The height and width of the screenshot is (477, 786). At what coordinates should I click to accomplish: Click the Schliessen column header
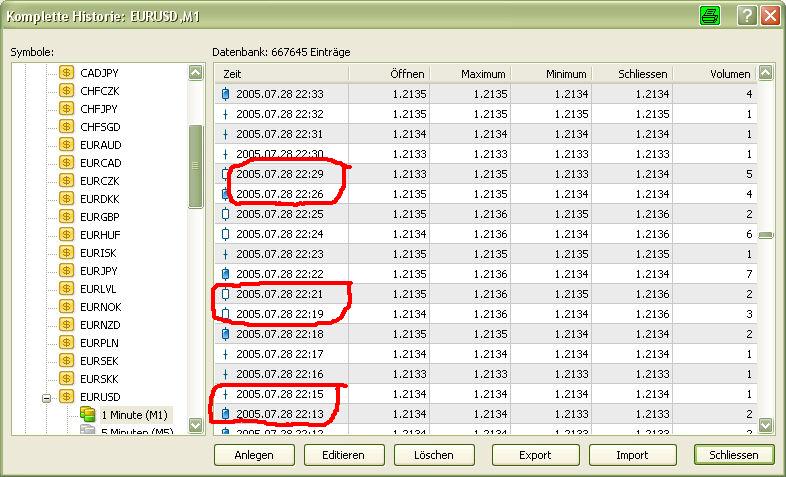coord(632,74)
